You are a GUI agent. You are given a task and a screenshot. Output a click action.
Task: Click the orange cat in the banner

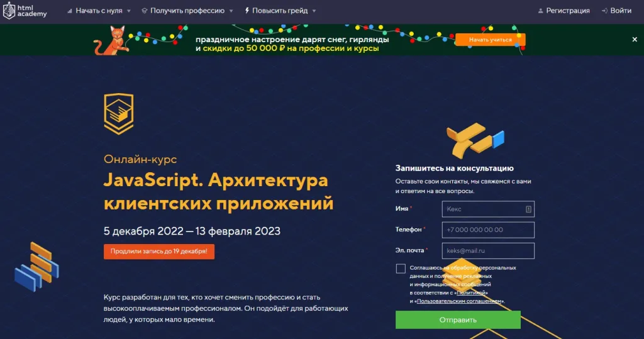111,41
